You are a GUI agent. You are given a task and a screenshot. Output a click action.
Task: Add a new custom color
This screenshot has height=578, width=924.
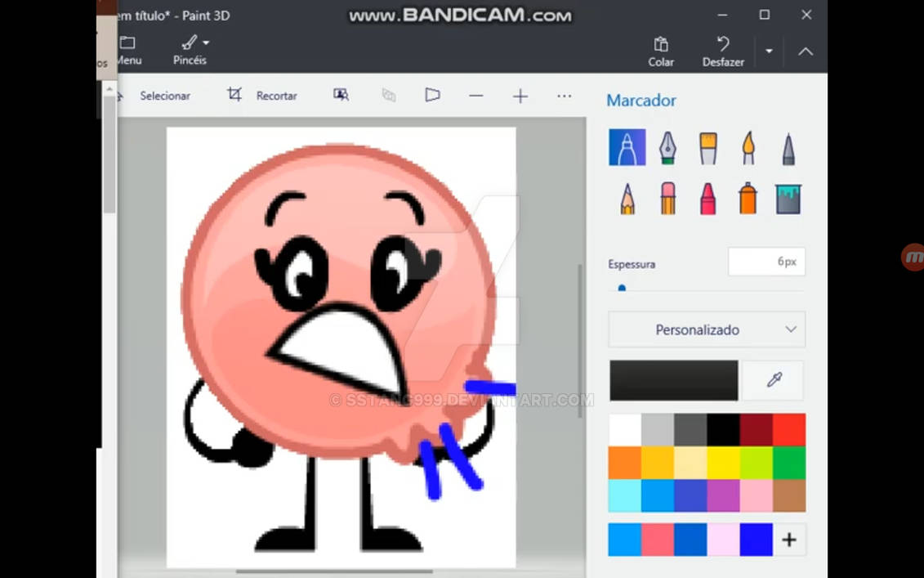click(789, 540)
